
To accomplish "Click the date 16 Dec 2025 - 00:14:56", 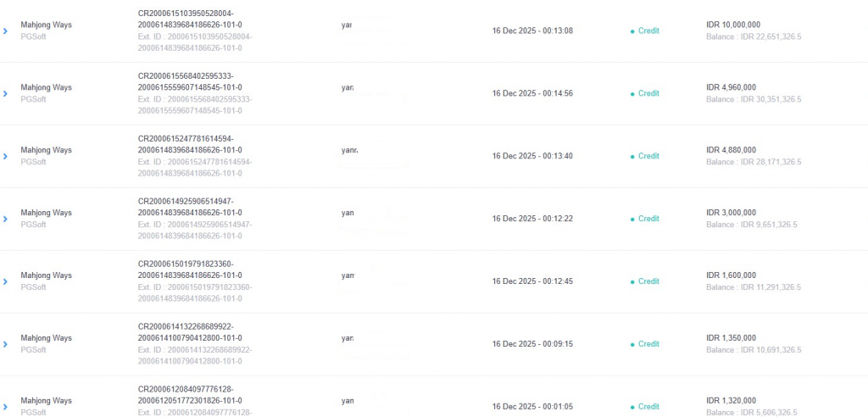I will (x=532, y=93).
